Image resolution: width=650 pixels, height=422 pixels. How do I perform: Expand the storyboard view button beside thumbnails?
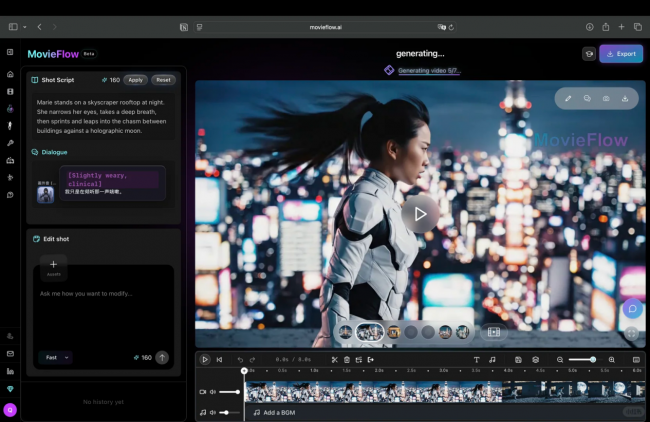[493, 331]
